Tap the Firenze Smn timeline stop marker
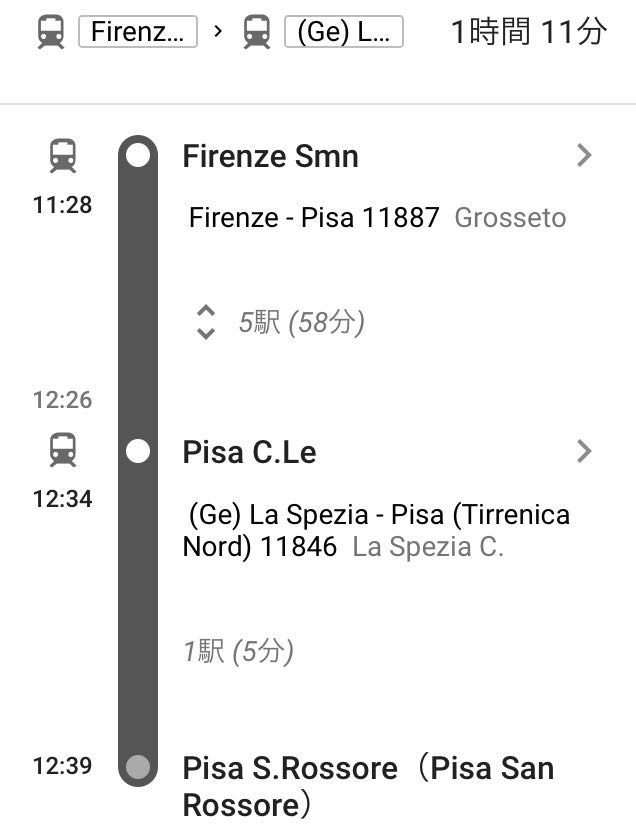 click(138, 156)
